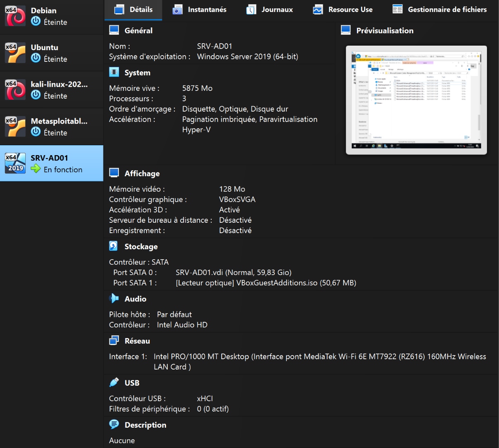Open the System settings header link
The height and width of the screenshot is (448, 499).
137,73
